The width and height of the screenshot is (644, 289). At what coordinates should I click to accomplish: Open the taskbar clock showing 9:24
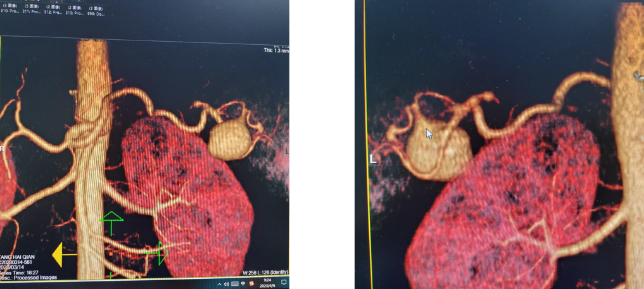tap(267, 284)
